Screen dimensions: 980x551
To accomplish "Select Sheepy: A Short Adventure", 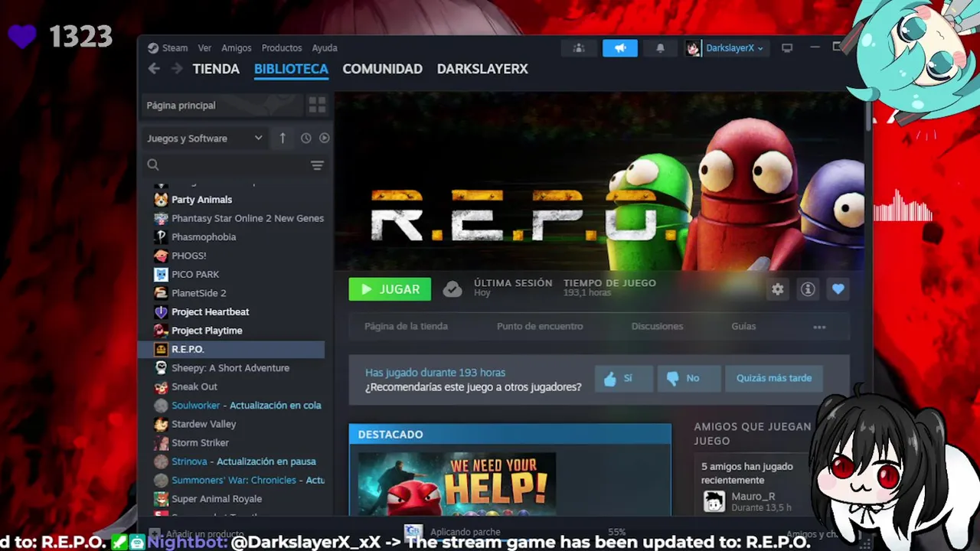I will (x=231, y=369).
